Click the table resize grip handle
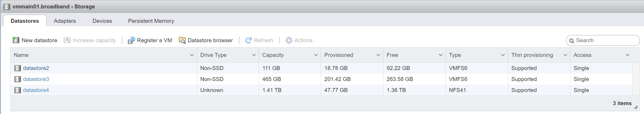644x114 pixels. pos(636,107)
